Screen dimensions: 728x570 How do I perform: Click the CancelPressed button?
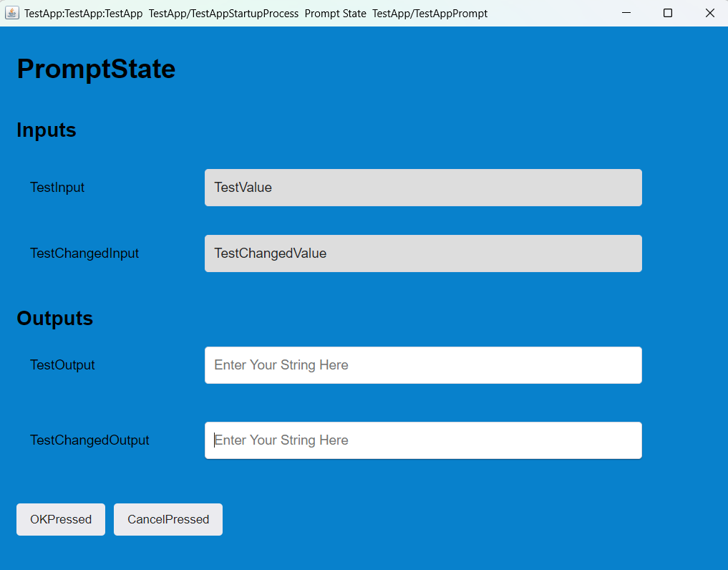click(168, 519)
